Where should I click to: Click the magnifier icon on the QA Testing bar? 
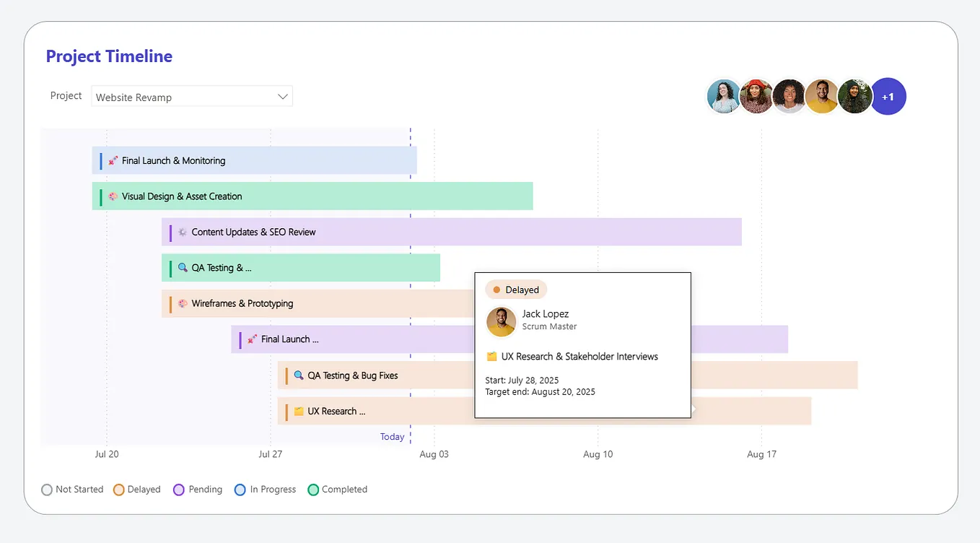[181, 267]
